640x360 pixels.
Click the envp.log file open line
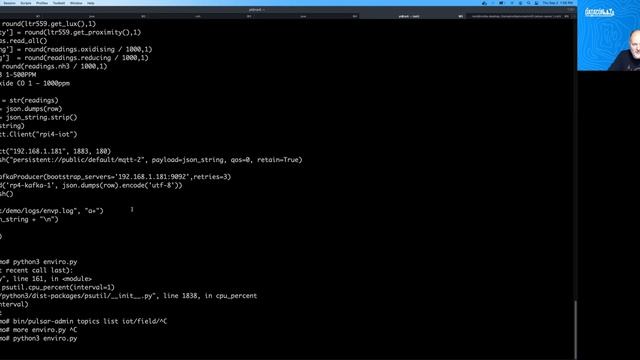point(52,211)
